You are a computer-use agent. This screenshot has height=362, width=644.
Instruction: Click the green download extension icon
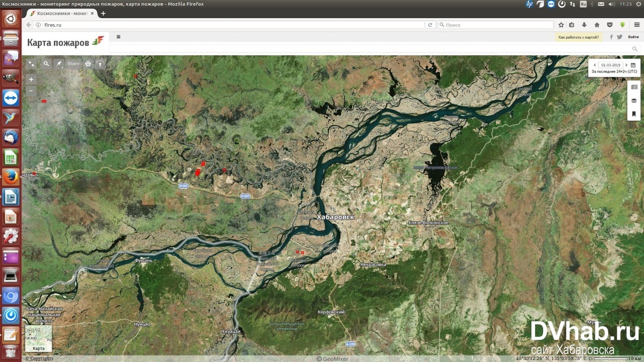coord(623,25)
